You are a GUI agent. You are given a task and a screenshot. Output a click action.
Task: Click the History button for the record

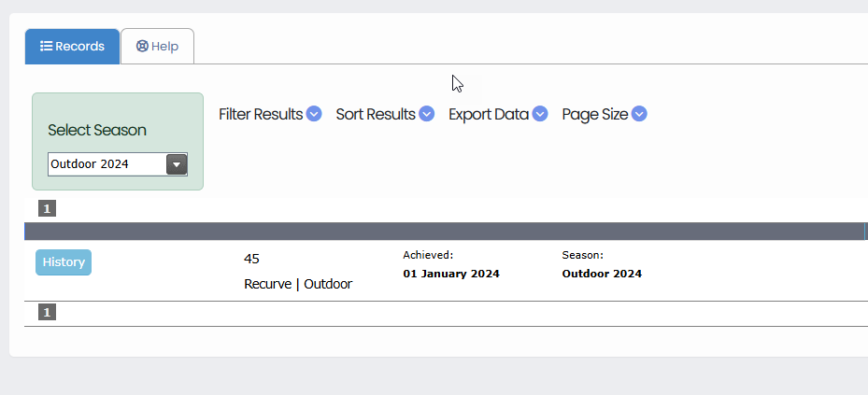click(x=64, y=262)
